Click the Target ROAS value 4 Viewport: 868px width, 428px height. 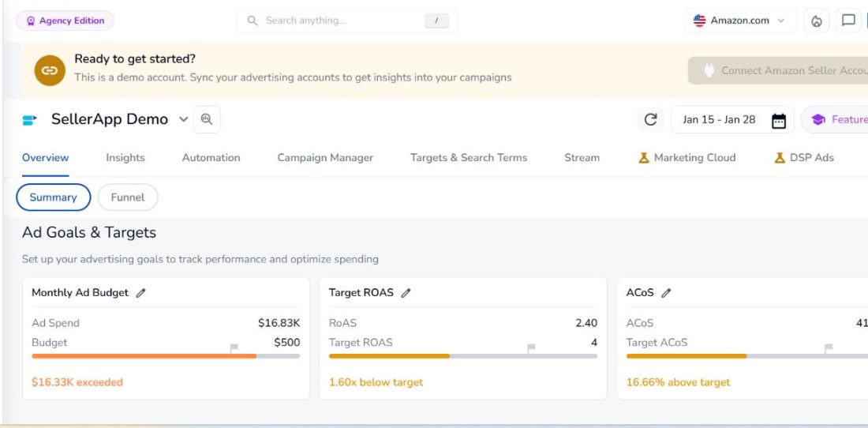pos(594,342)
